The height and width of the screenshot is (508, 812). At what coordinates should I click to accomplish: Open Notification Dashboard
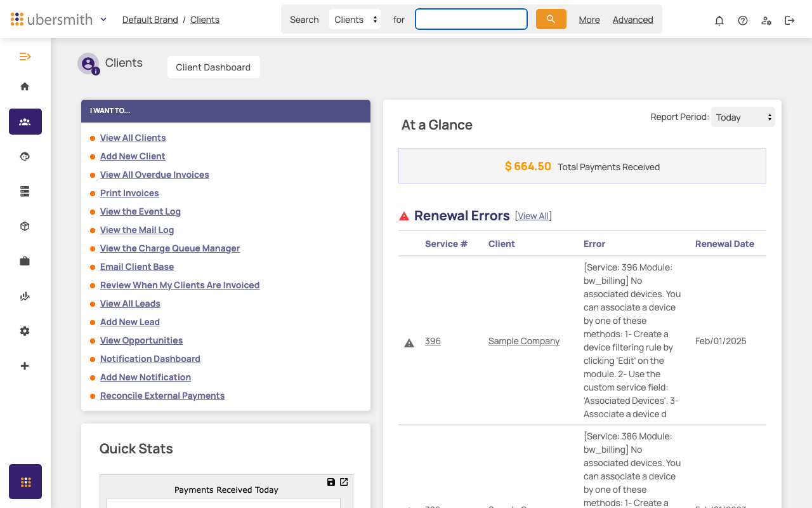pyautogui.click(x=150, y=359)
